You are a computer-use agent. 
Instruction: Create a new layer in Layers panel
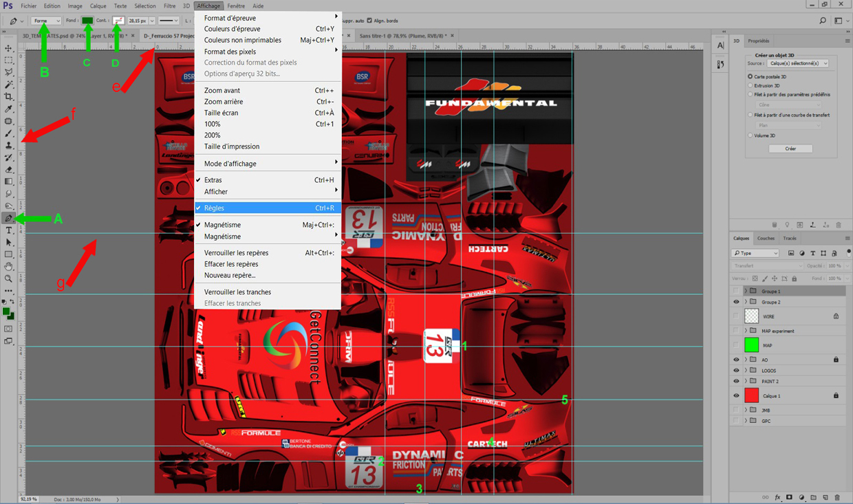825,496
